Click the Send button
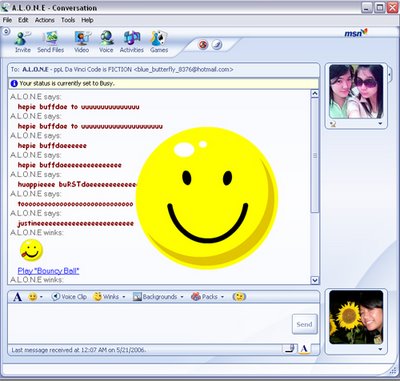This screenshot has height=381, width=400. coord(304,324)
